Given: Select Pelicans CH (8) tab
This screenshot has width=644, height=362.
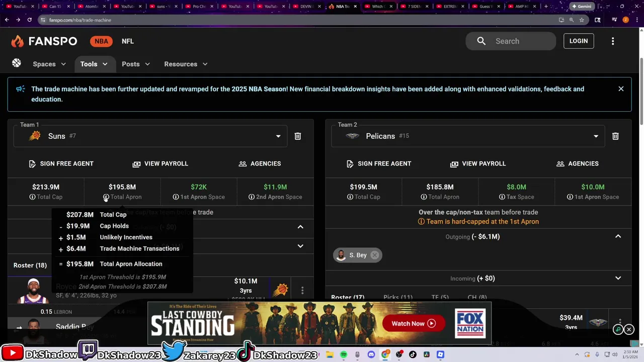Looking at the screenshot, I should pyautogui.click(x=476, y=297).
